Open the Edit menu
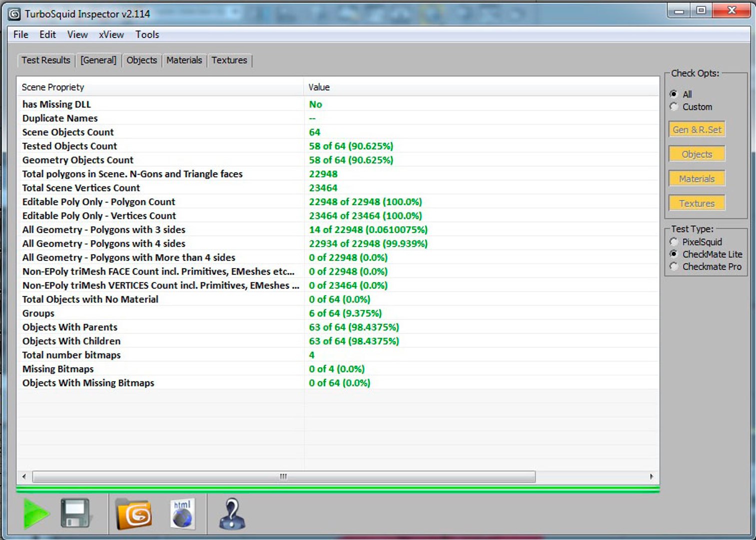 [x=47, y=34]
